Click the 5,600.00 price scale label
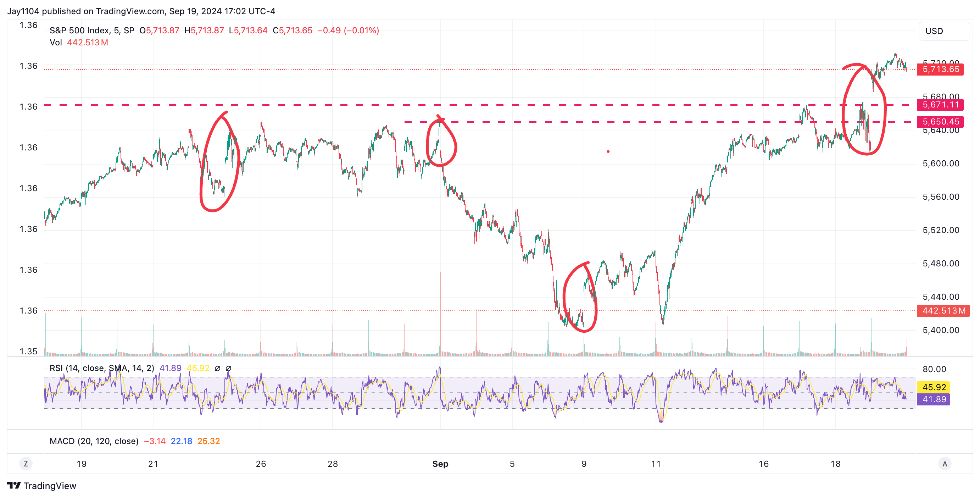Image resolution: width=980 pixels, height=498 pixels. [x=941, y=164]
